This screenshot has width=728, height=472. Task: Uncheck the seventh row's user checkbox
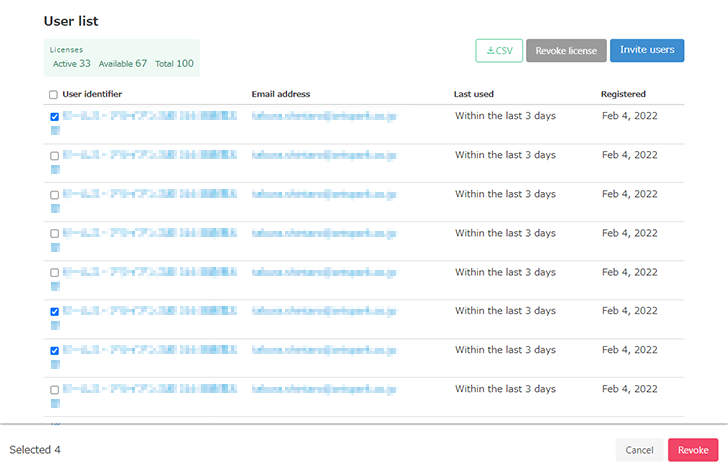point(54,351)
